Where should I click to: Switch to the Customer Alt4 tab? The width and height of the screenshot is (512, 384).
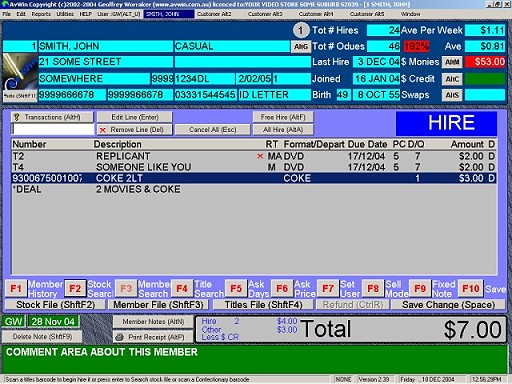click(x=316, y=14)
